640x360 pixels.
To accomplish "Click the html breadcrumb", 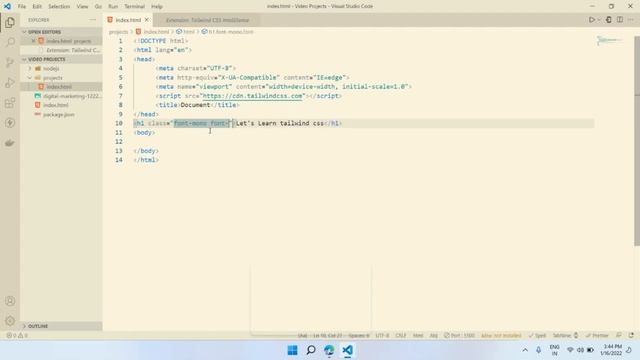I will coord(189,31).
